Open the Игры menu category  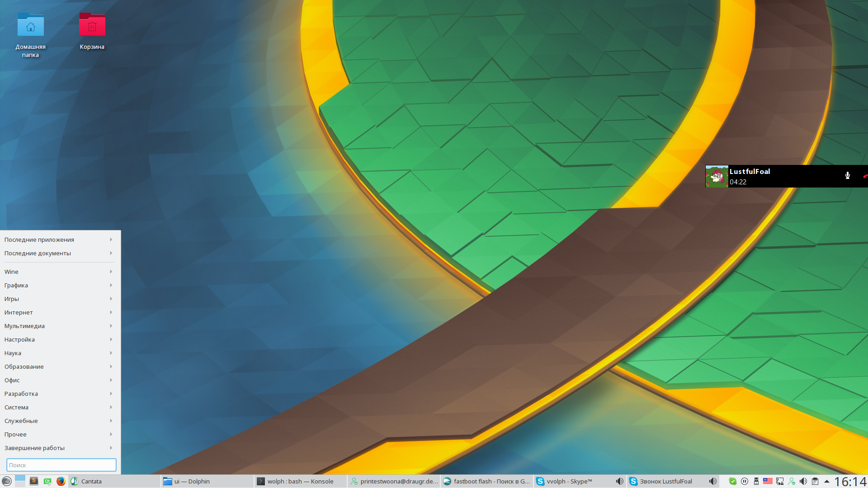(59, 299)
